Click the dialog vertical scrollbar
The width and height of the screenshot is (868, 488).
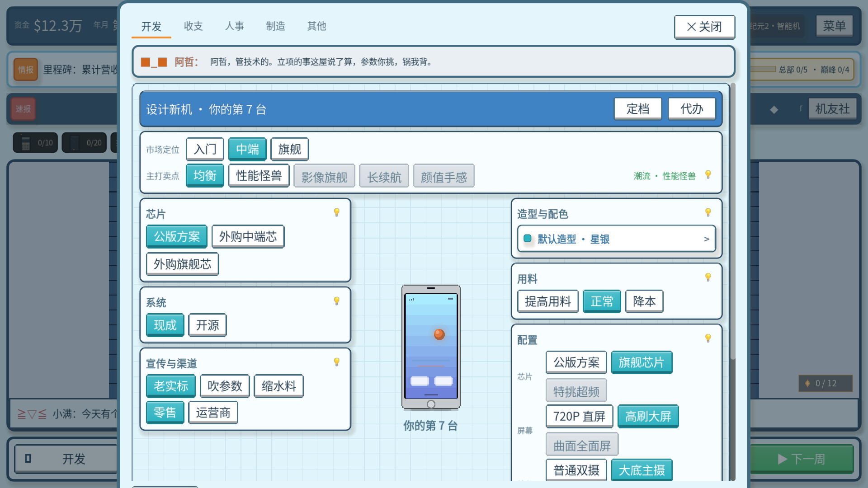tap(733, 221)
